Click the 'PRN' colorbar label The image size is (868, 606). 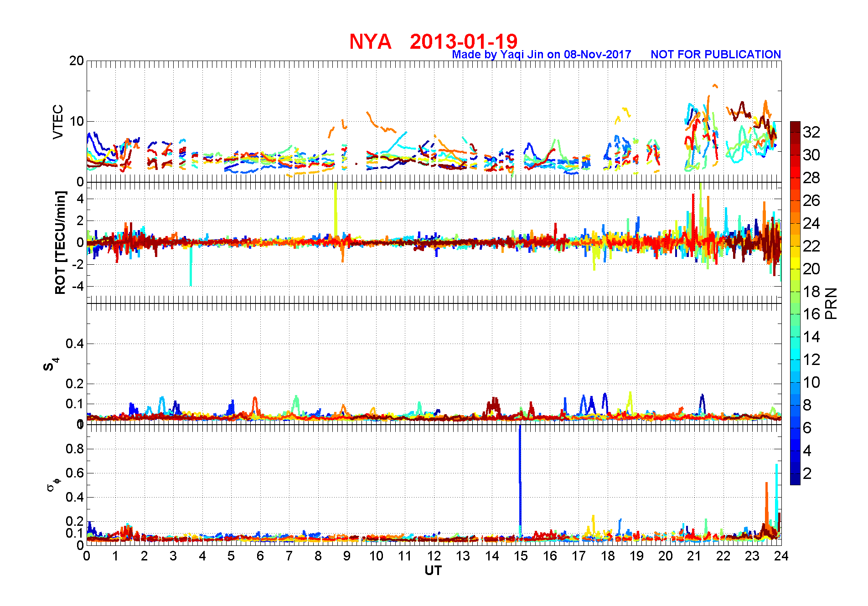tap(832, 303)
